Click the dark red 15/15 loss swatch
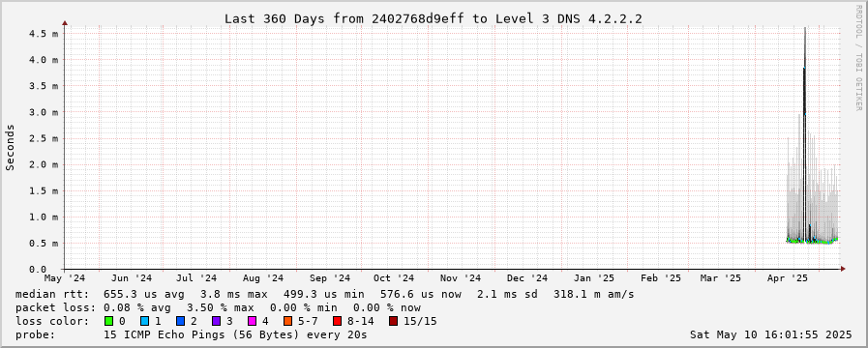Image resolution: width=868 pixels, height=348 pixels. (x=393, y=321)
